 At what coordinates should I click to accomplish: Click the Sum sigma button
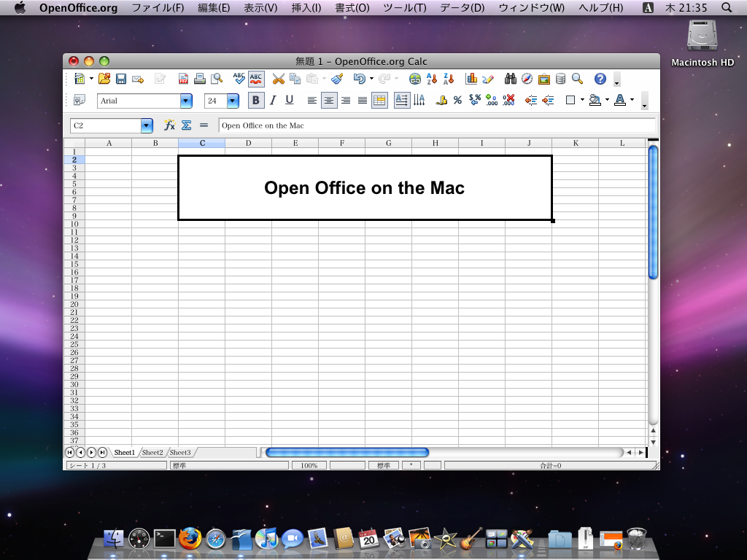pyautogui.click(x=186, y=125)
